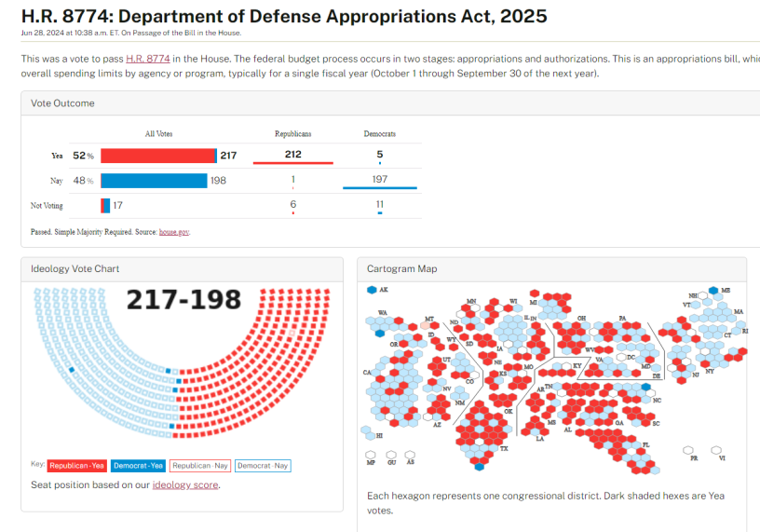760x532 pixels.
Task: Click Republicans Not Voting count 6
Action: tap(292, 204)
